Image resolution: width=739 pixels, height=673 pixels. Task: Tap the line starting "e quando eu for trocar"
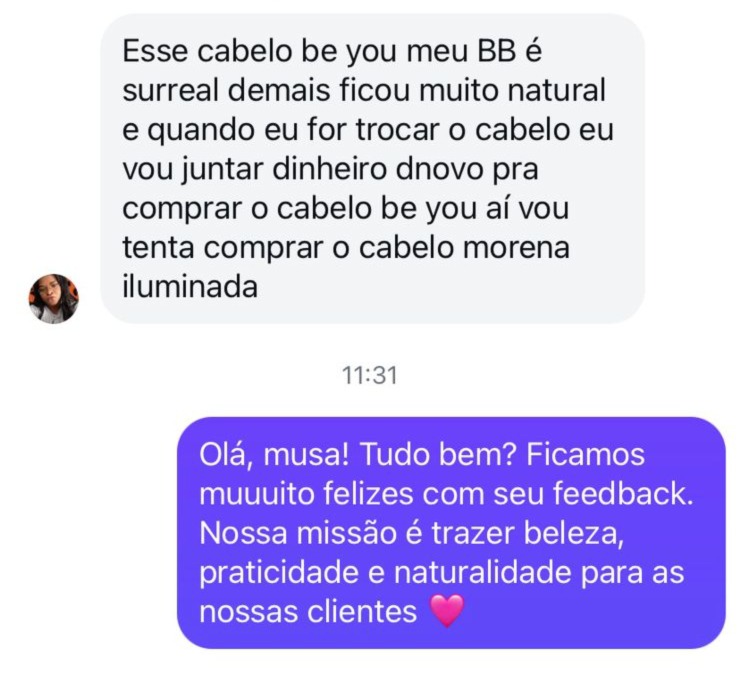pos(368,130)
